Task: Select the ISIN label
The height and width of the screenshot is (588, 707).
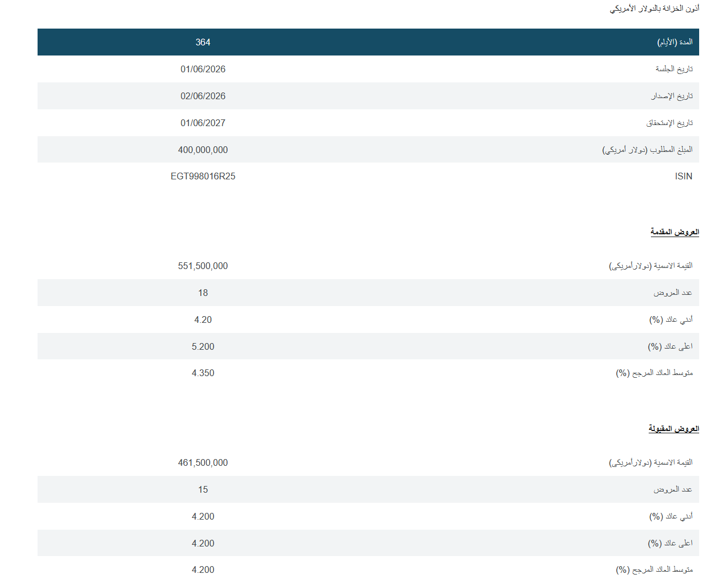Action: click(x=683, y=176)
